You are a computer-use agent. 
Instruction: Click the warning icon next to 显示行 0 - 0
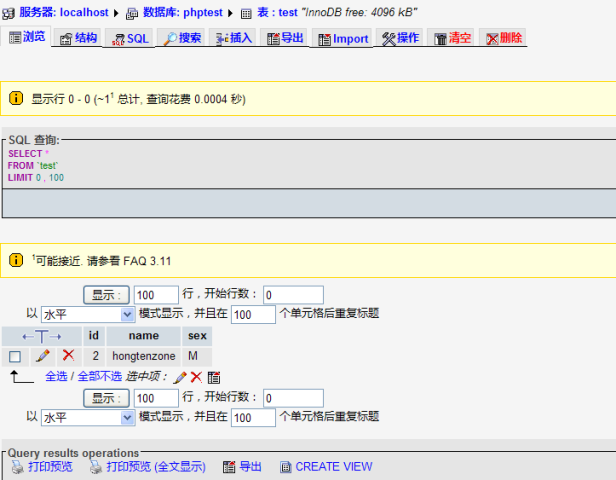(16, 98)
